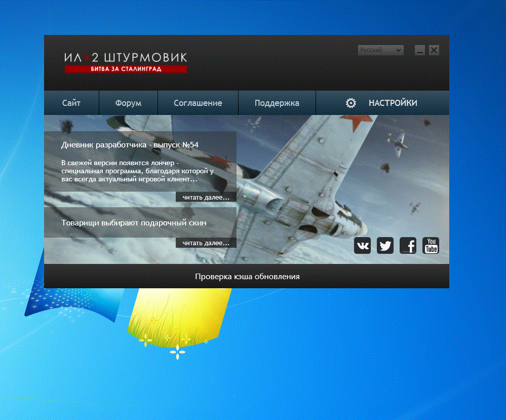Go to the Форум menu item
Image resolution: width=506 pixels, height=420 pixels.
[128, 103]
